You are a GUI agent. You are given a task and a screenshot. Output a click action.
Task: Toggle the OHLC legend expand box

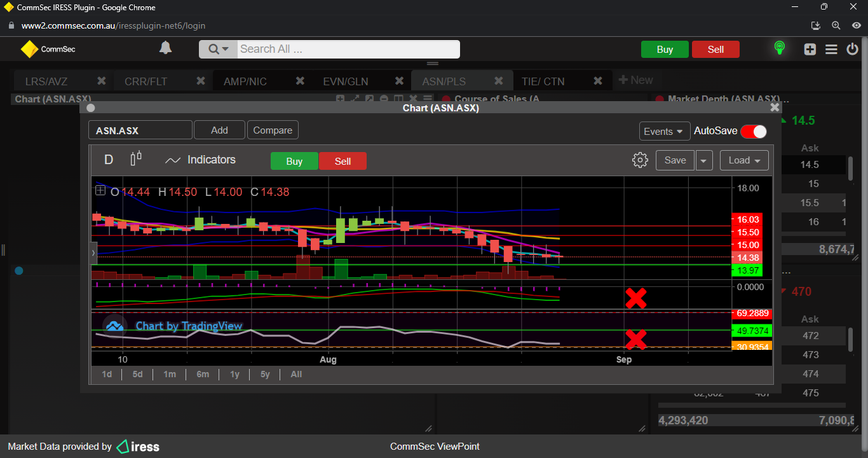(x=100, y=190)
